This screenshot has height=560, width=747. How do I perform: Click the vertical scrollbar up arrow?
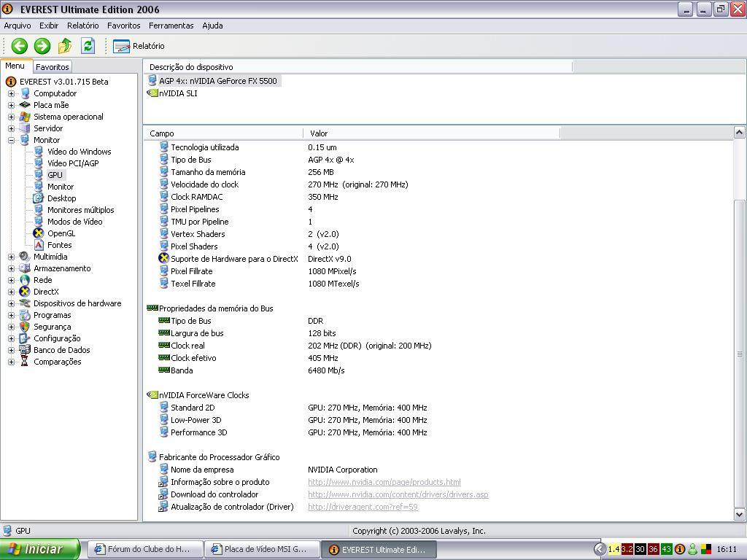coord(740,133)
